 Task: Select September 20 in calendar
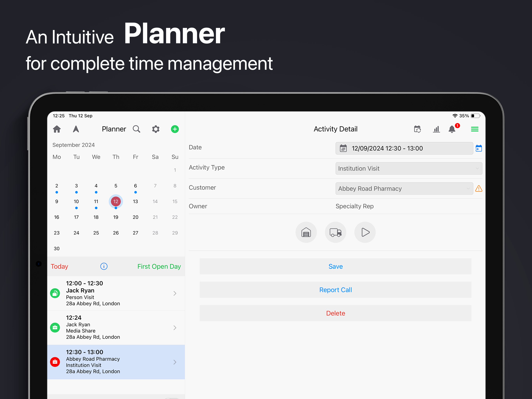click(135, 217)
